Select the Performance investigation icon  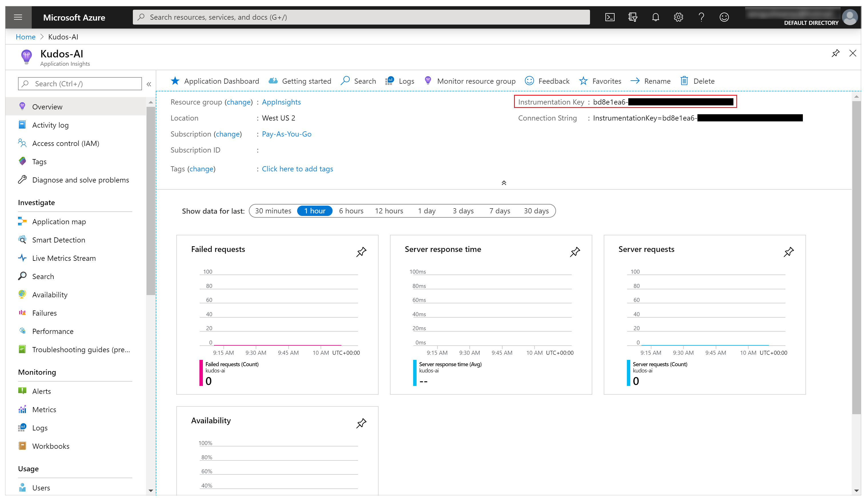click(21, 331)
